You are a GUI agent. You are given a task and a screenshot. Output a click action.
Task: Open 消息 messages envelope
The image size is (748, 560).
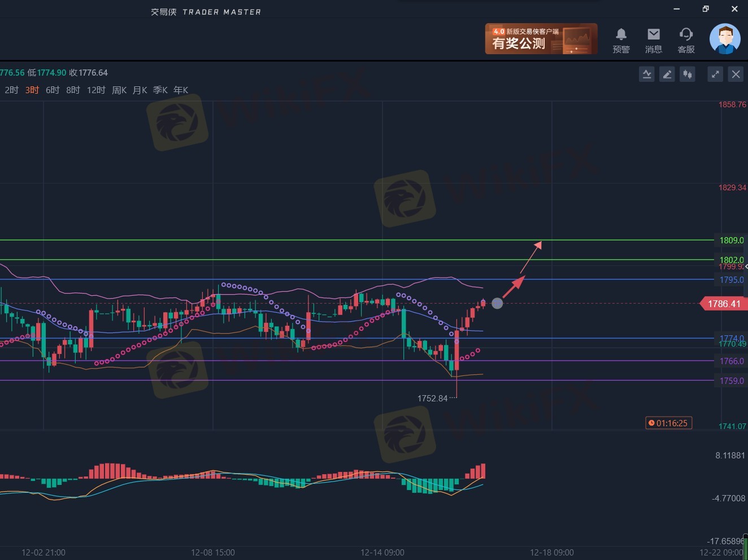[x=654, y=40]
